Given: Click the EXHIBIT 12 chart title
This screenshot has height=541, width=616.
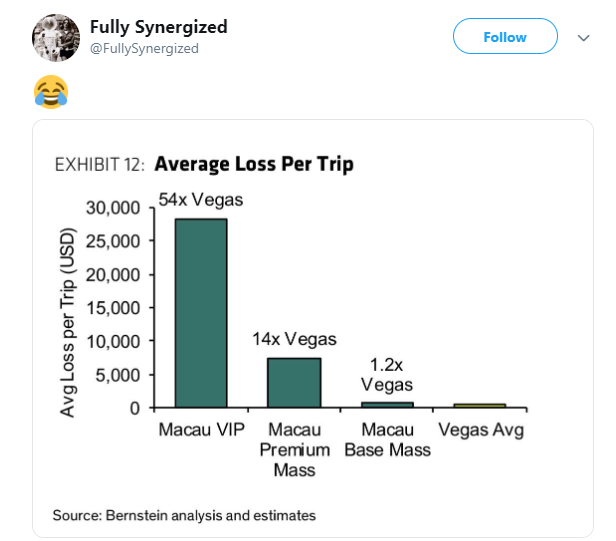Looking at the screenshot, I should tap(204, 164).
